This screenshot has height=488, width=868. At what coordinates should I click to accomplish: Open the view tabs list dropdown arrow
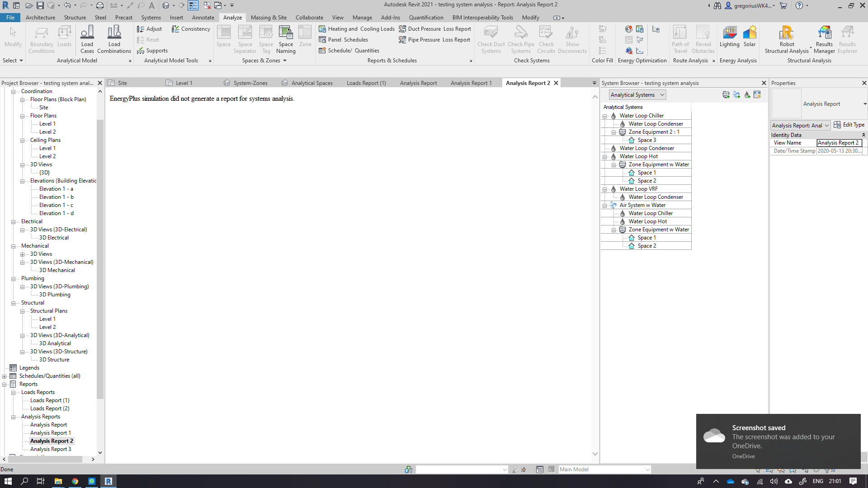pos(594,83)
